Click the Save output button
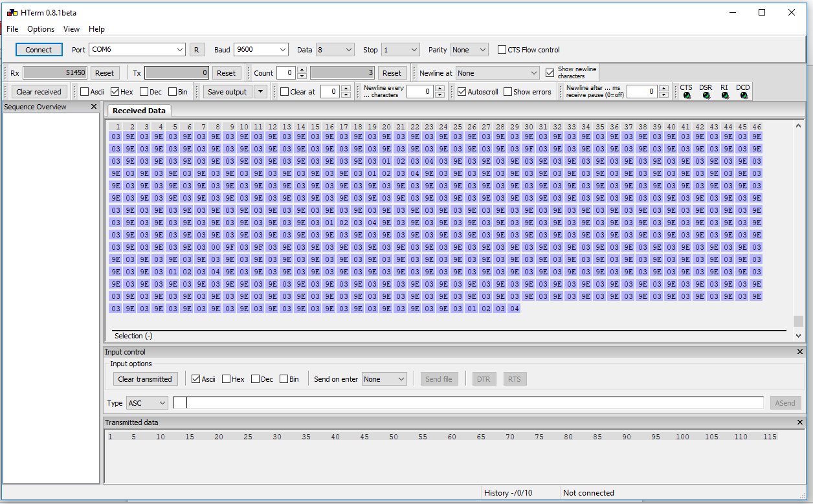The width and height of the screenshot is (813, 504). [227, 92]
